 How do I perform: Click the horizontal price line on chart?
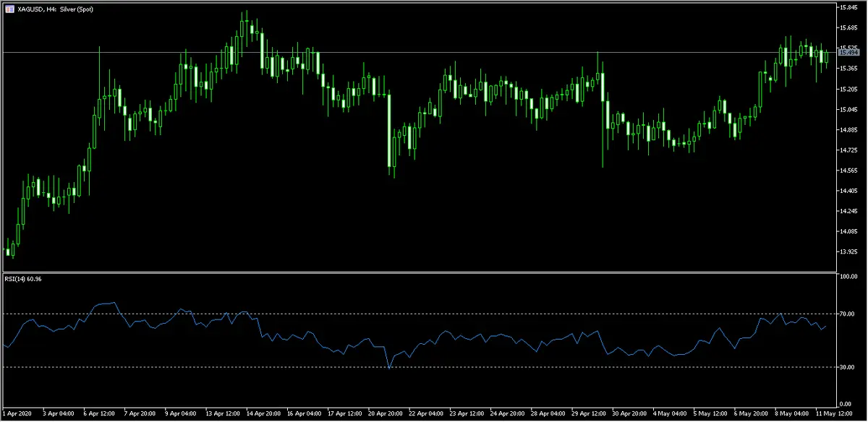[434, 53]
